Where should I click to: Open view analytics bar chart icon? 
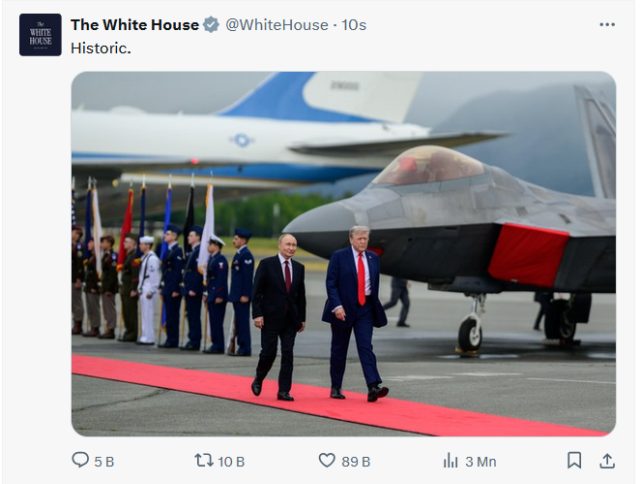tap(451, 461)
